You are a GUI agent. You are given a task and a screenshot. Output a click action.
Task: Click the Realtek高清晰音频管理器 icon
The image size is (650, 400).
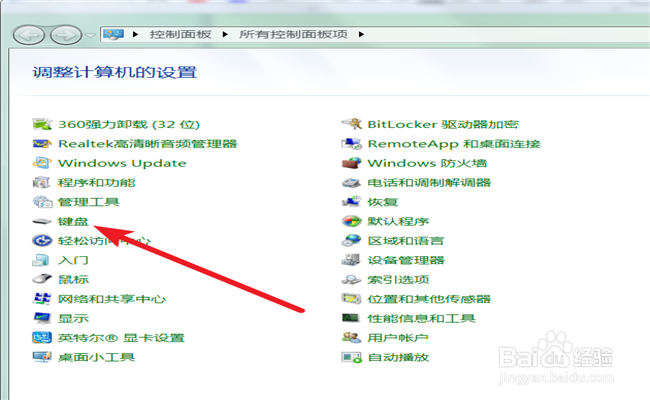pyautogui.click(x=42, y=143)
